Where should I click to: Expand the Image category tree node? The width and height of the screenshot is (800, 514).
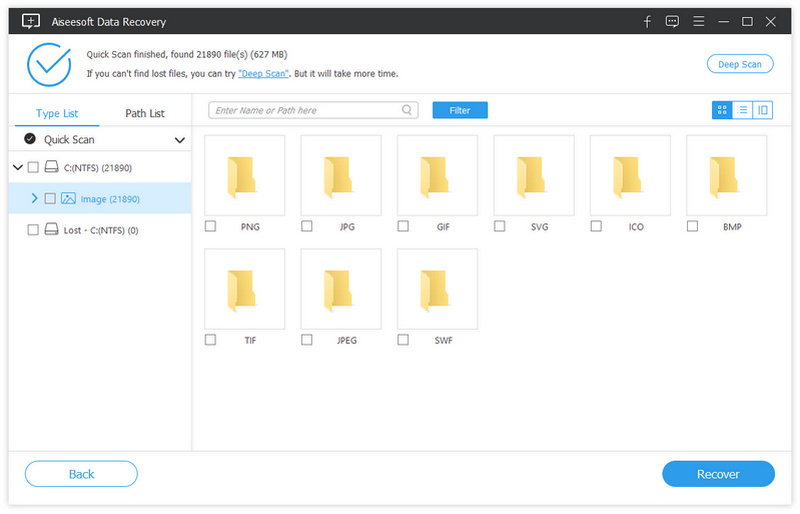(35, 199)
